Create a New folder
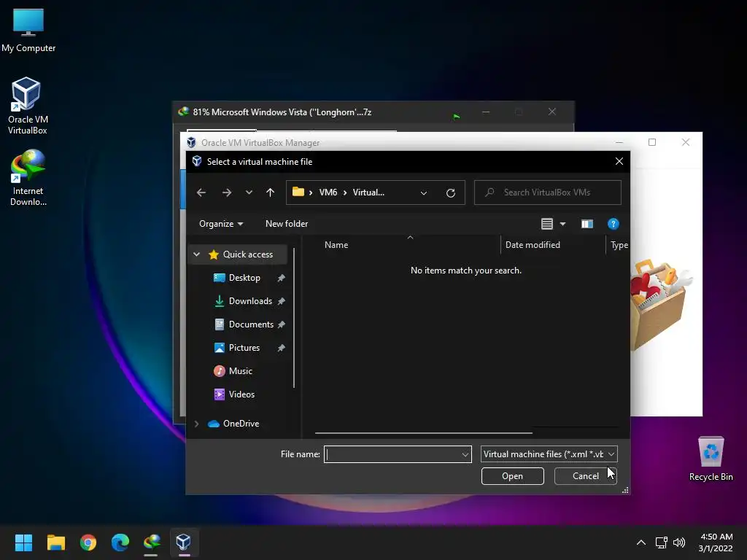 tap(287, 224)
